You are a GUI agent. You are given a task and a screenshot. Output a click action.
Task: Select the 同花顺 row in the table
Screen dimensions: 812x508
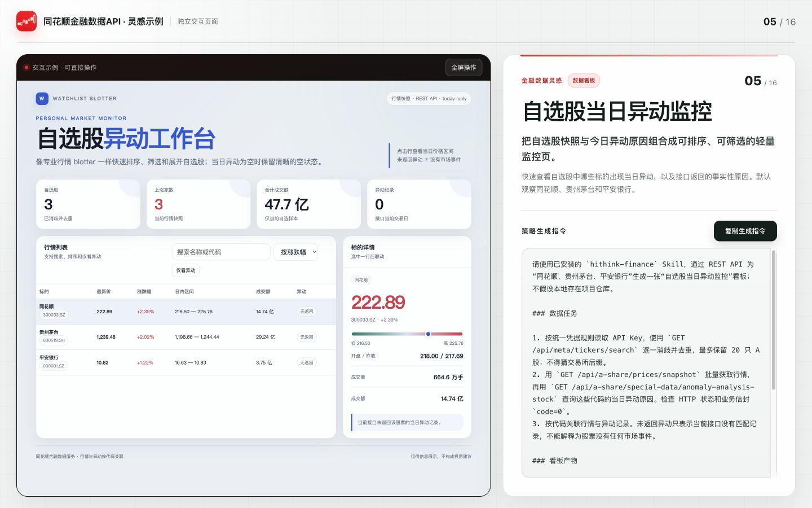point(186,312)
